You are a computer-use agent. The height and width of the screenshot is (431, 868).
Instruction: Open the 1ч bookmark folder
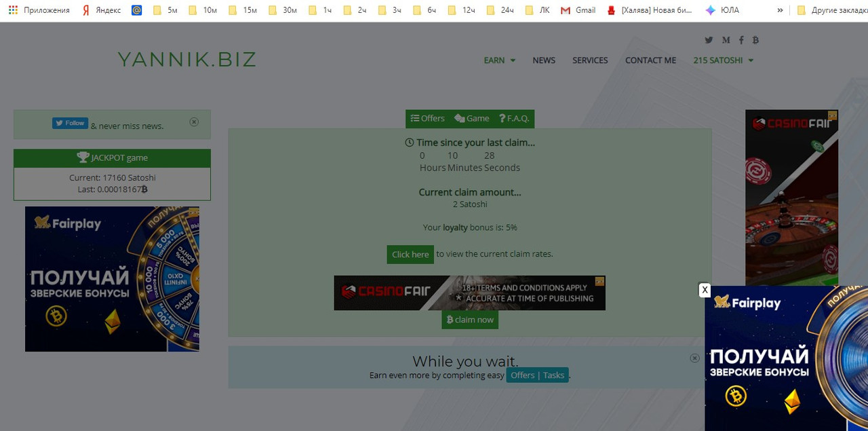(319, 10)
